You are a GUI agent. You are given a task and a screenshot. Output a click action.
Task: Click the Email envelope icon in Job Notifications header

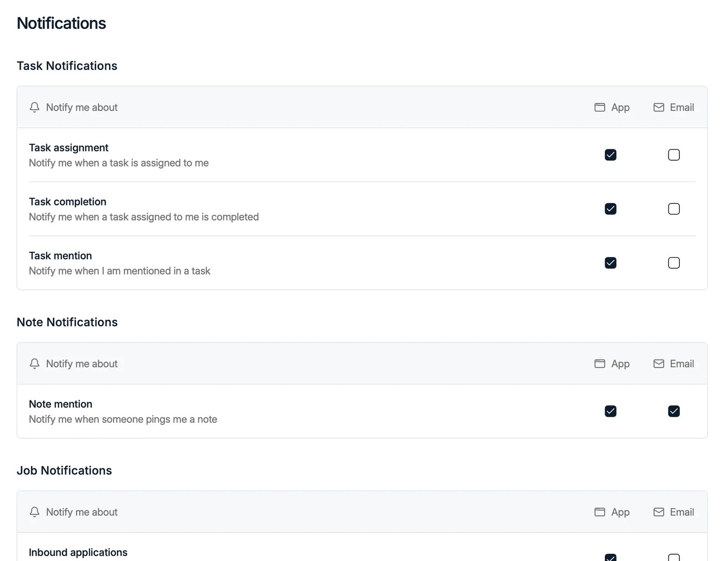[658, 512]
